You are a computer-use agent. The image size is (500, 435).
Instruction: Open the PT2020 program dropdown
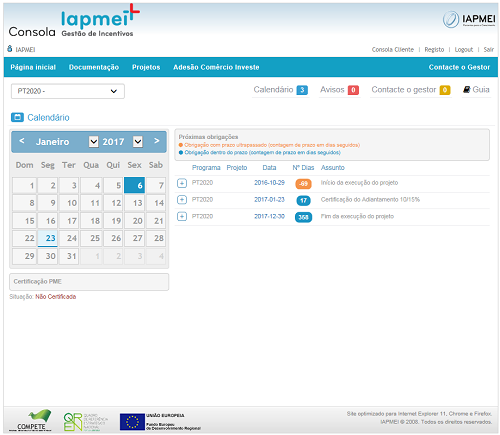(68, 91)
